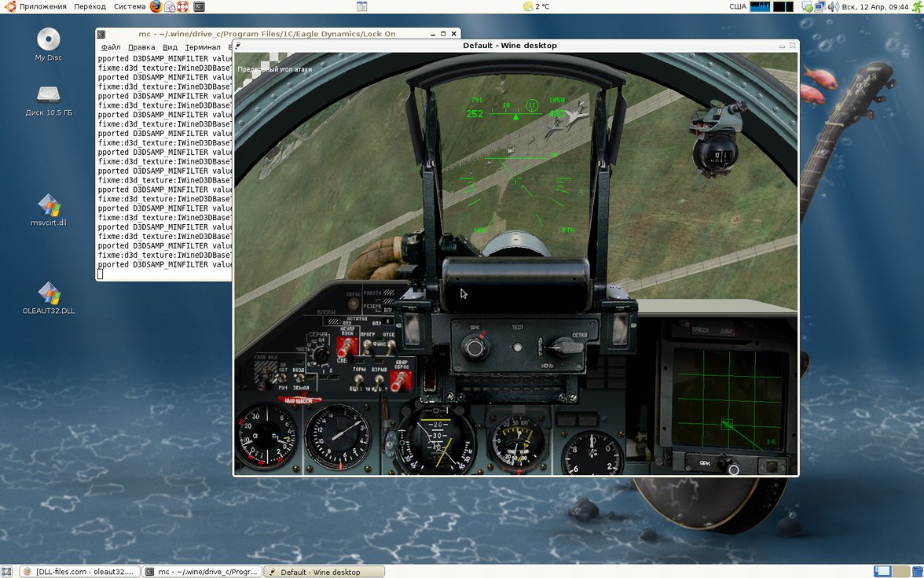Adjust the ЯРК brightness knob on HUD panel
This screenshot has height=578, width=924.
click(475, 348)
